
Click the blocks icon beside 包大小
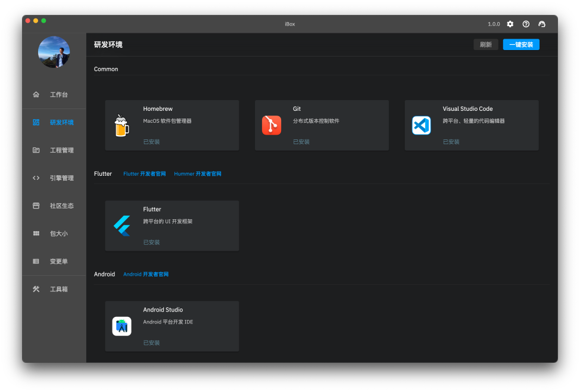coord(36,233)
